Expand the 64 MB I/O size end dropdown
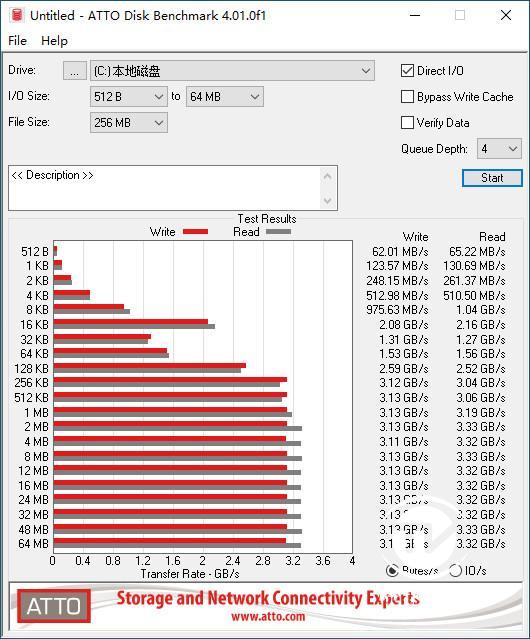The image size is (530, 639). point(225,97)
